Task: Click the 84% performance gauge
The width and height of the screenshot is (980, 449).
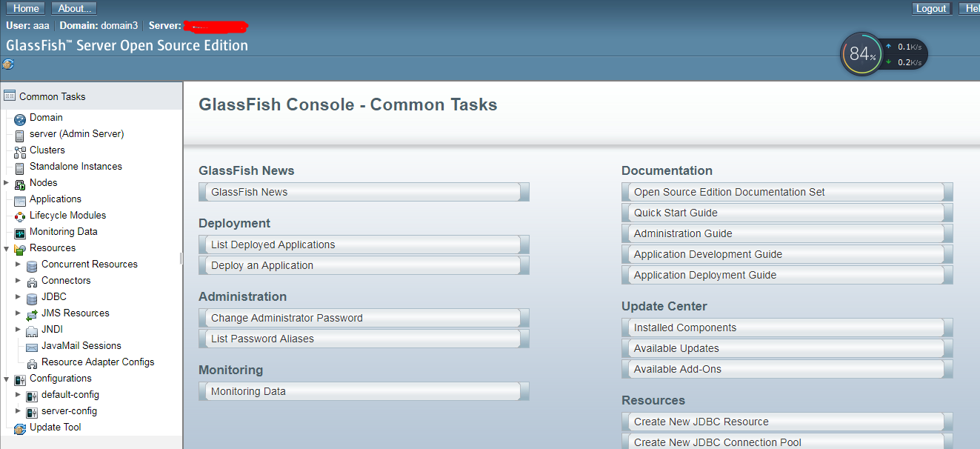Action: coord(861,53)
